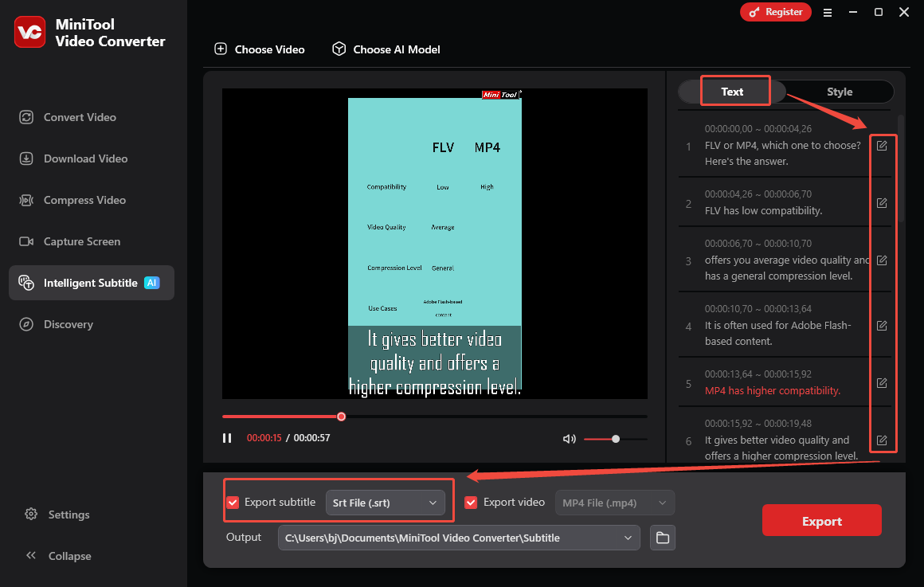
Task: Open folder browser for output path
Action: point(662,538)
